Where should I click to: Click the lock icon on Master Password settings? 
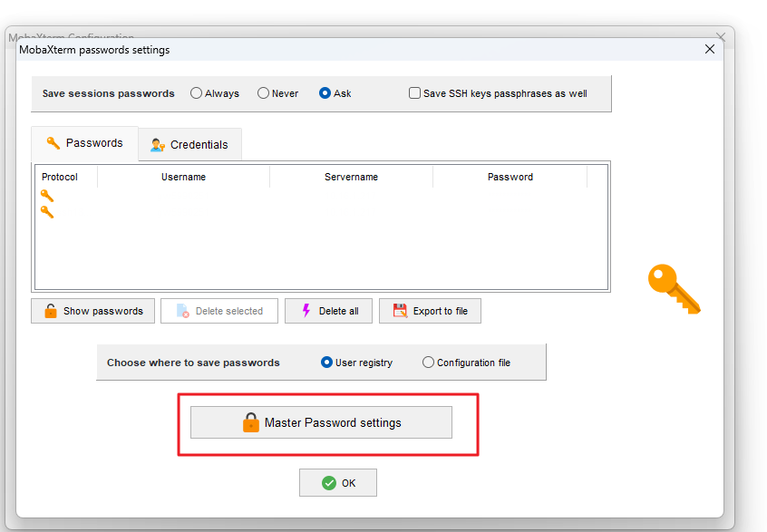pyautogui.click(x=251, y=422)
